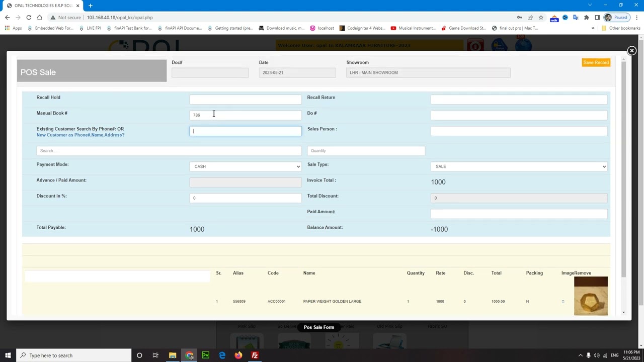Click the New Customer as Phone#,Name,Address link text
The height and width of the screenshot is (362, 644).
point(80,135)
